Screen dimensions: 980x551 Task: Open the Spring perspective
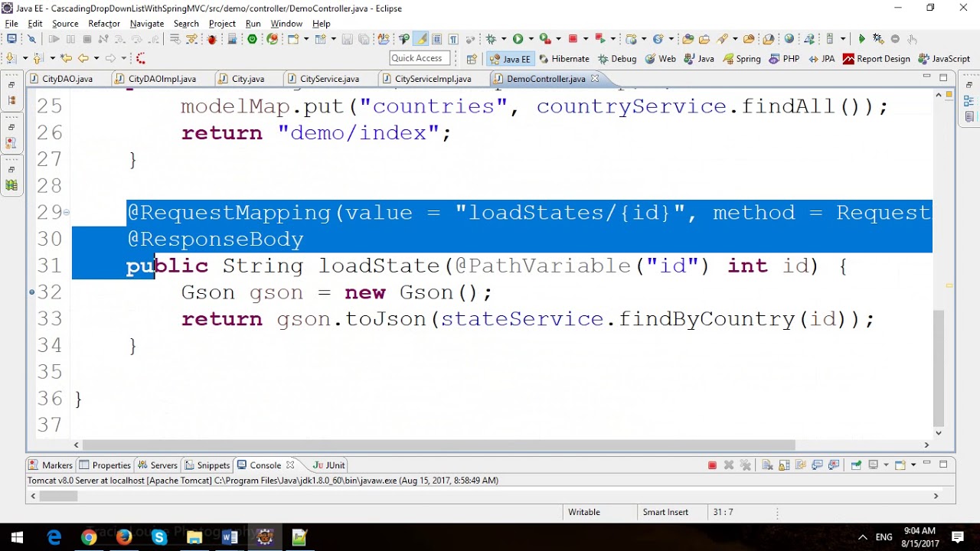tap(742, 59)
